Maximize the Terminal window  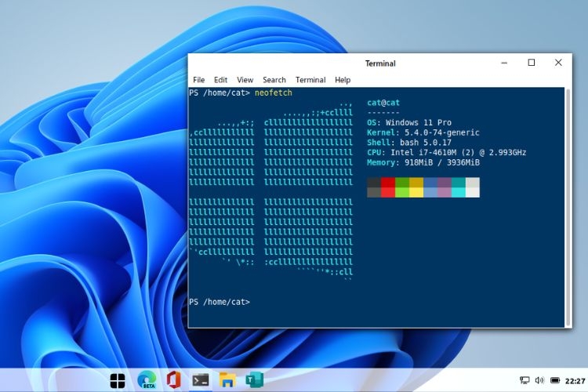coord(532,63)
